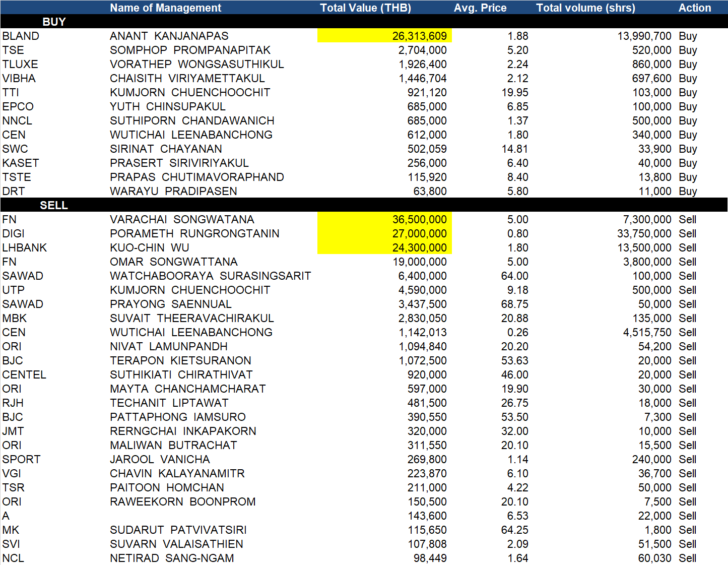Select VARACHAI SONGWATANA name cell
Viewport: 728px width, 565px height.
coord(182,219)
